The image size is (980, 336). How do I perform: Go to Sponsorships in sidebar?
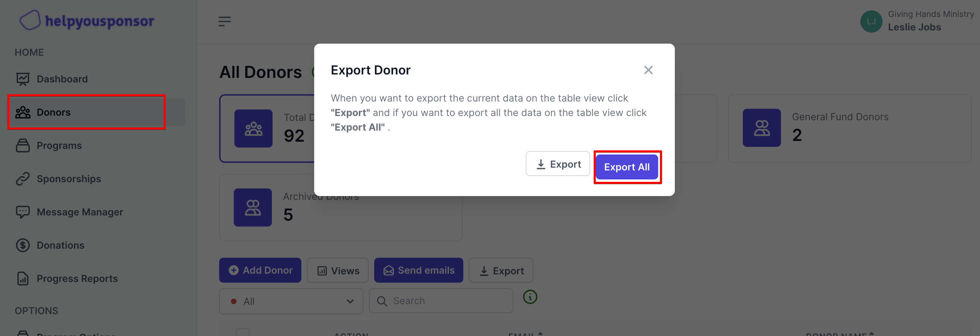68,179
